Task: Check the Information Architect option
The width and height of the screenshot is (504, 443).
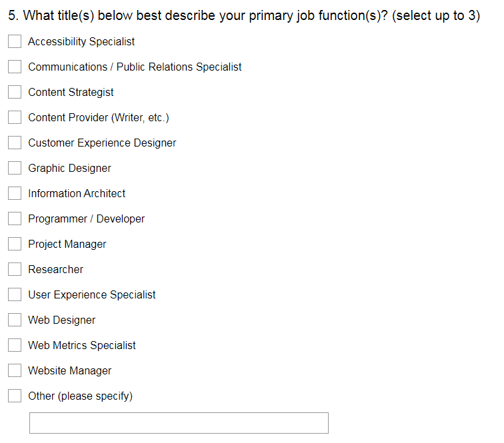Action: 15,193
